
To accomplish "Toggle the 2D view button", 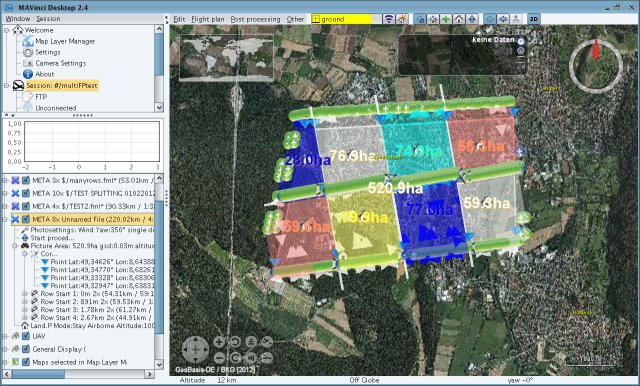I will pyautogui.click(x=533, y=19).
